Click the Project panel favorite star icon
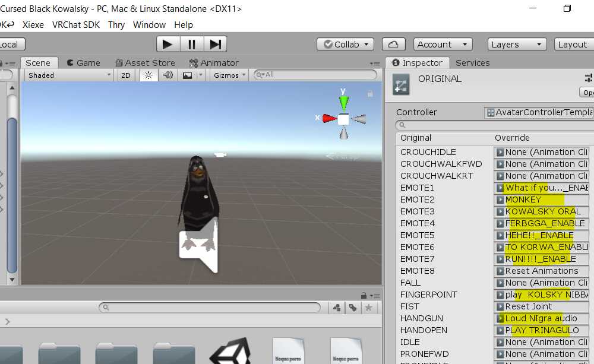 (x=369, y=308)
